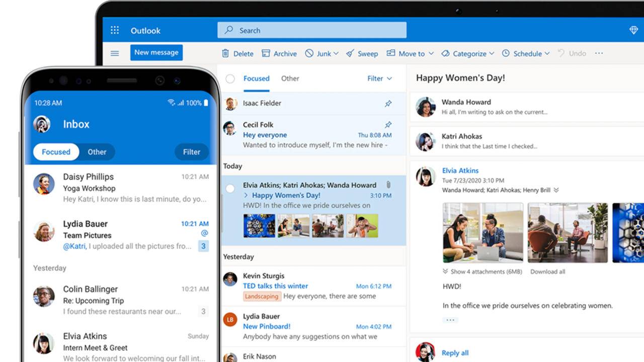This screenshot has width=644, height=362.
Task: Open the app launcher grid icon
Action: pos(114,30)
